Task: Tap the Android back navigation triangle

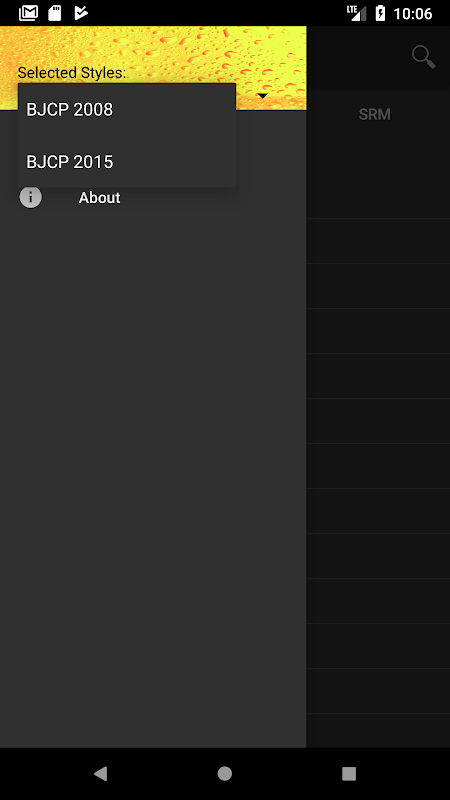Action: [101, 773]
